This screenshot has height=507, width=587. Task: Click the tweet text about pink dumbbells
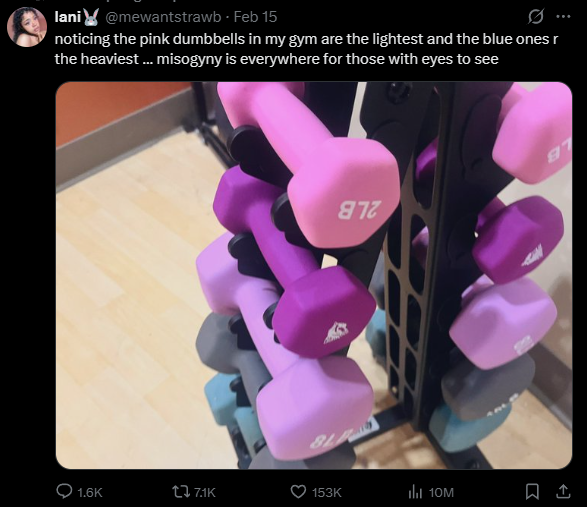point(306,49)
